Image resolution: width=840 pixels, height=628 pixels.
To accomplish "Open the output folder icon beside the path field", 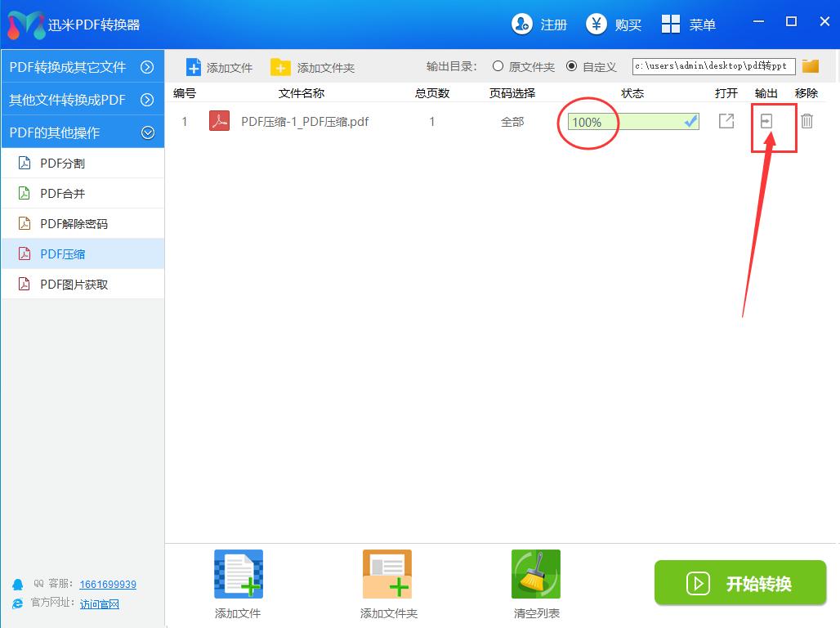I will [x=810, y=65].
